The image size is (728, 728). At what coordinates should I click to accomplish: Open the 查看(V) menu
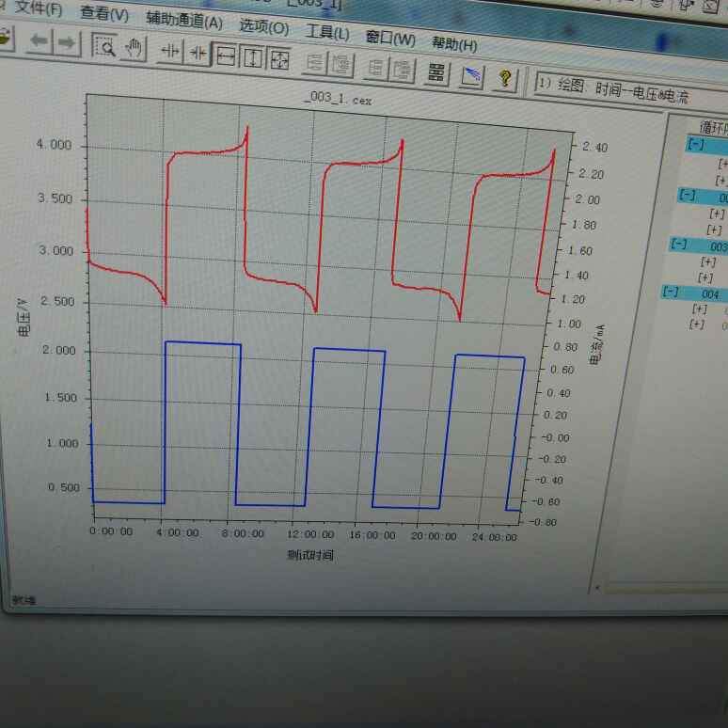coord(104,13)
